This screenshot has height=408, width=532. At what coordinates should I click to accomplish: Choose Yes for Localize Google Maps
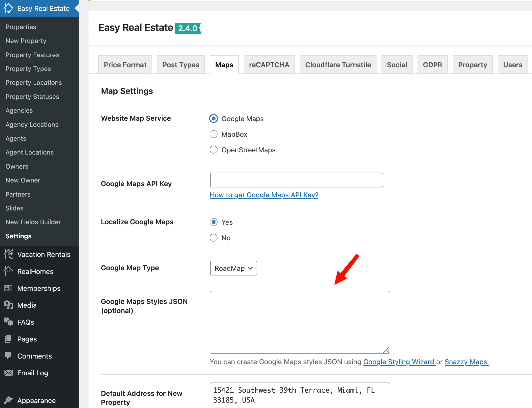click(214, 222)
